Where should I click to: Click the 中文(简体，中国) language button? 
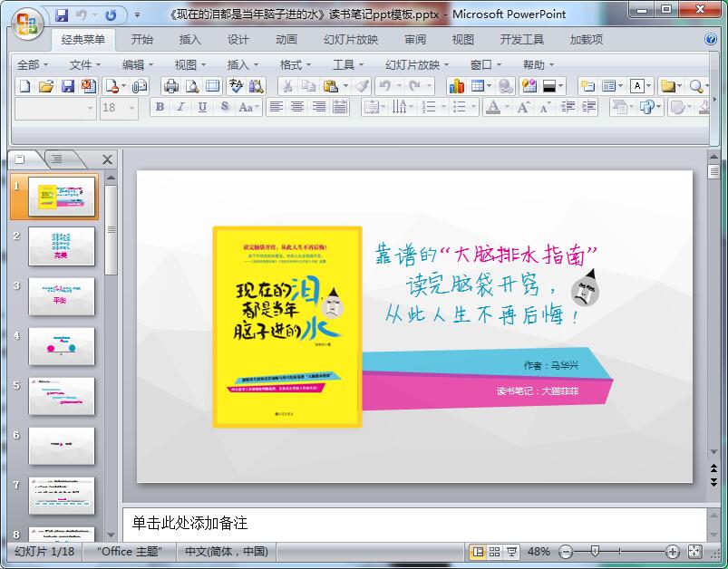coord(227,552)
